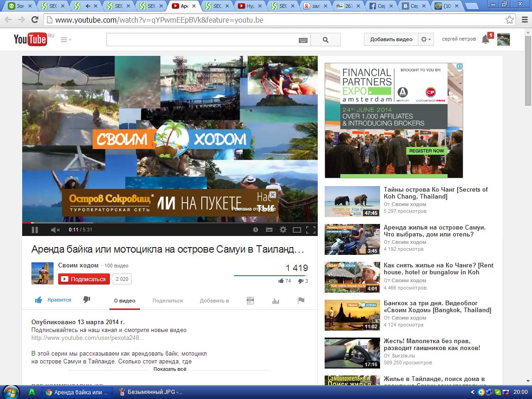
Task: Click the 11:02 Bangkok thumbnail
Action: [x=352, y=315]
